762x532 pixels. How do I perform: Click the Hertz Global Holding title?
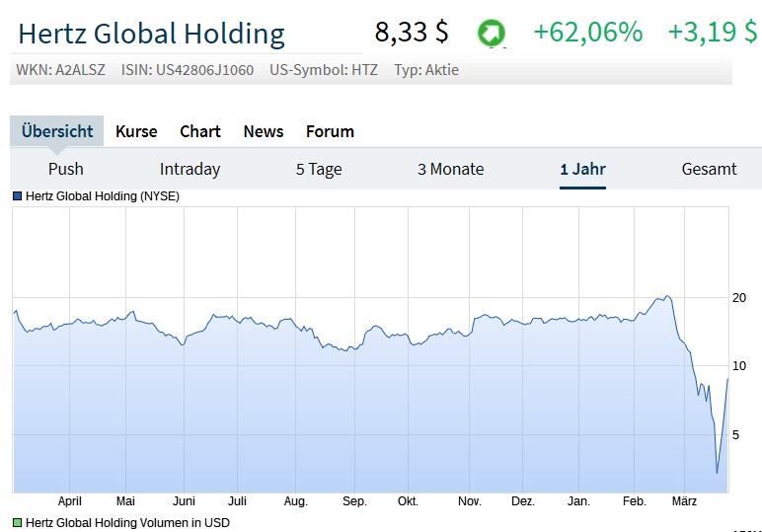point(152,34)
